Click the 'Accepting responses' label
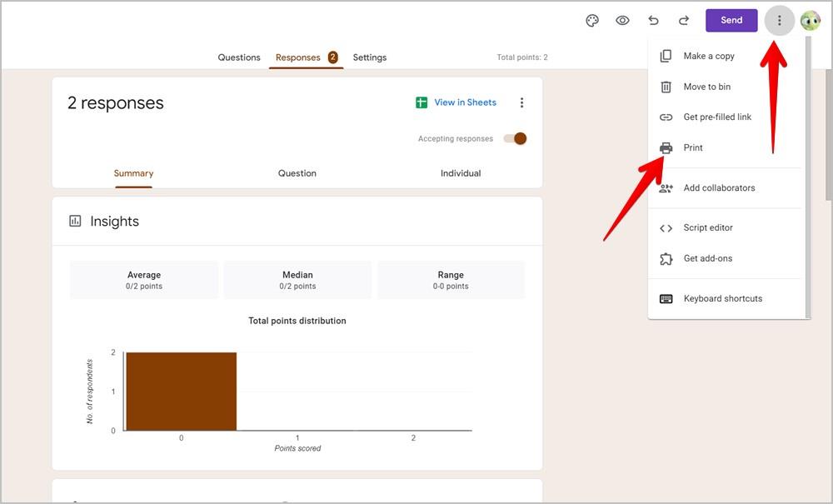The height and width of the screenshot is (504, 833). pyautogui.click(x=456, y=138)
